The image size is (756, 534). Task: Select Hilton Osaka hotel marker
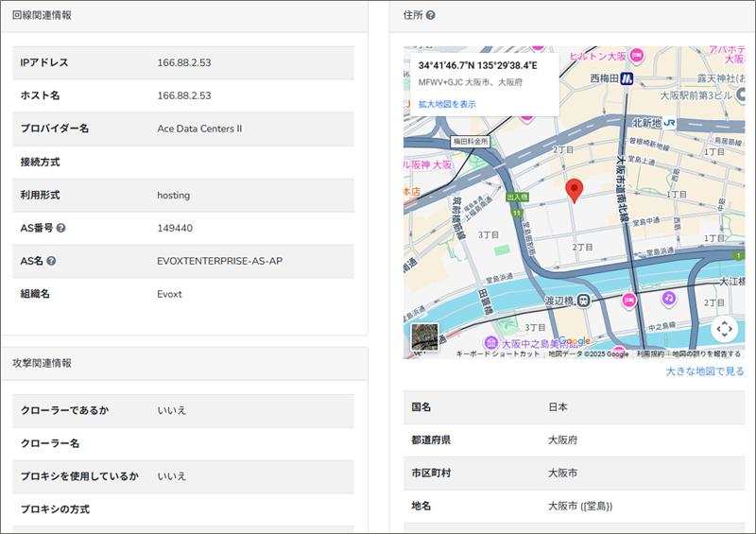point(637,54)
